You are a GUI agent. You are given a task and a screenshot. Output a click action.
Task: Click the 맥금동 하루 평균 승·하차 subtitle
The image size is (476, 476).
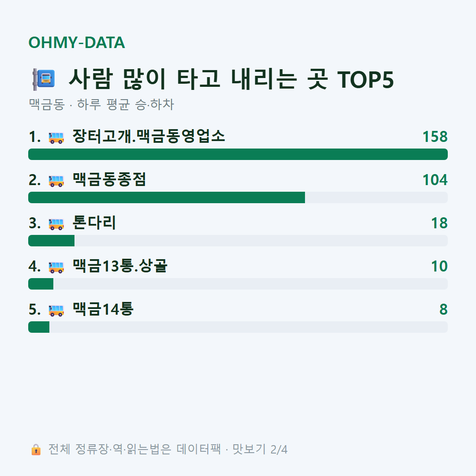[x=101, y=104]
